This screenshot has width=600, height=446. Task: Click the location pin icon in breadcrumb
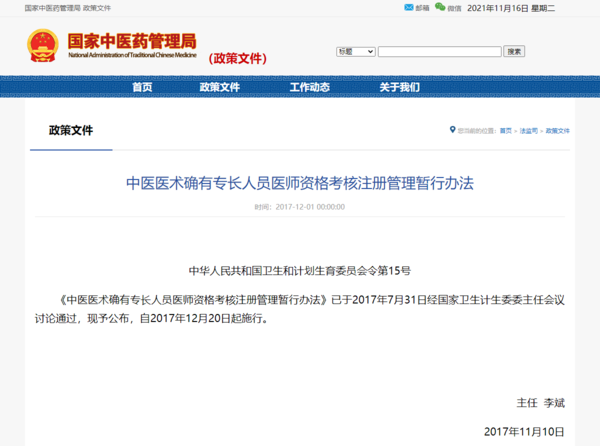tap(452, 131)
